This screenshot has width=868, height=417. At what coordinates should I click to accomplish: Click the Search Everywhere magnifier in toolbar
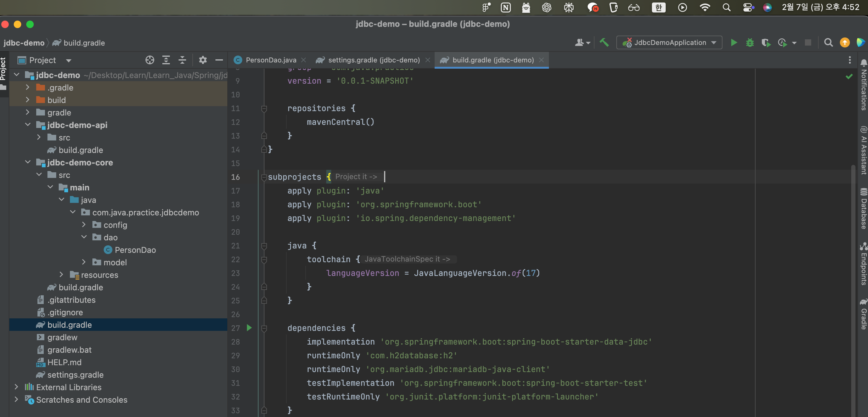(x=828, y=43)
